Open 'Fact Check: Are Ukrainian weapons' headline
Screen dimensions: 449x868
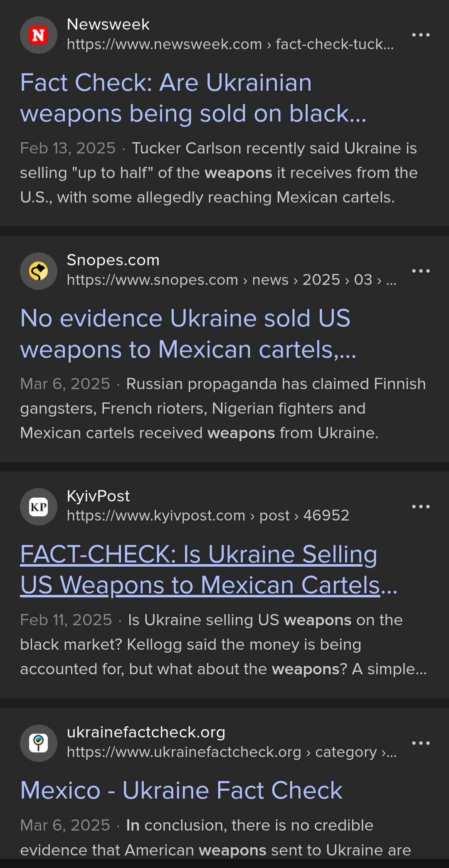[193, 98]
